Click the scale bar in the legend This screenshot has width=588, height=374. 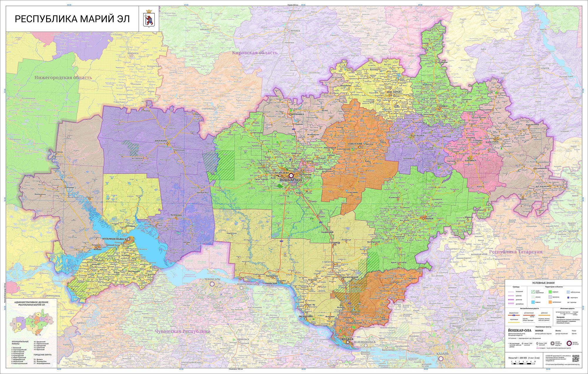point(523,364)
